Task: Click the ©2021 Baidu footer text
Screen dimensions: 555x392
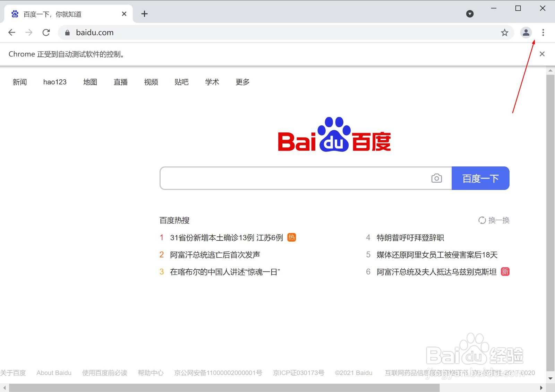Action: [x=353, y=373]
